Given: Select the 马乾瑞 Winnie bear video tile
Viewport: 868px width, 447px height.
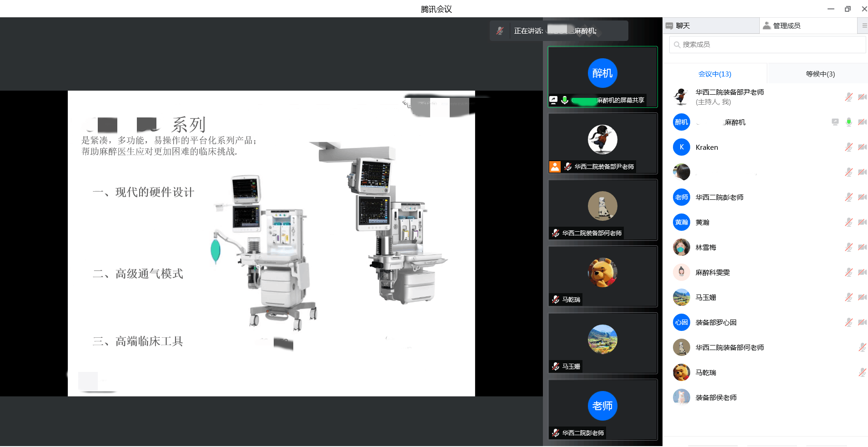Looking at the screenshot, I should (602, 276).
